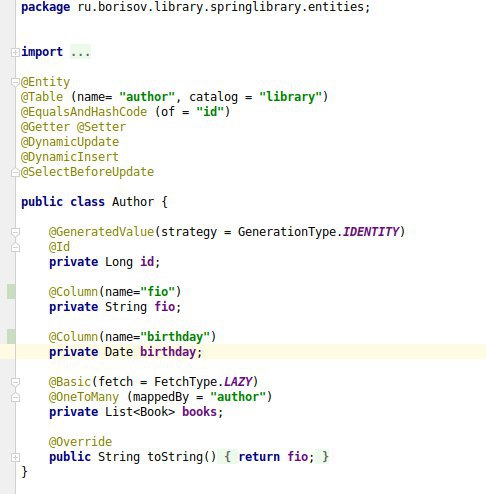Click the 'return' keyword
The height and width of the screenshot is (494, 486).
(259, 457)
